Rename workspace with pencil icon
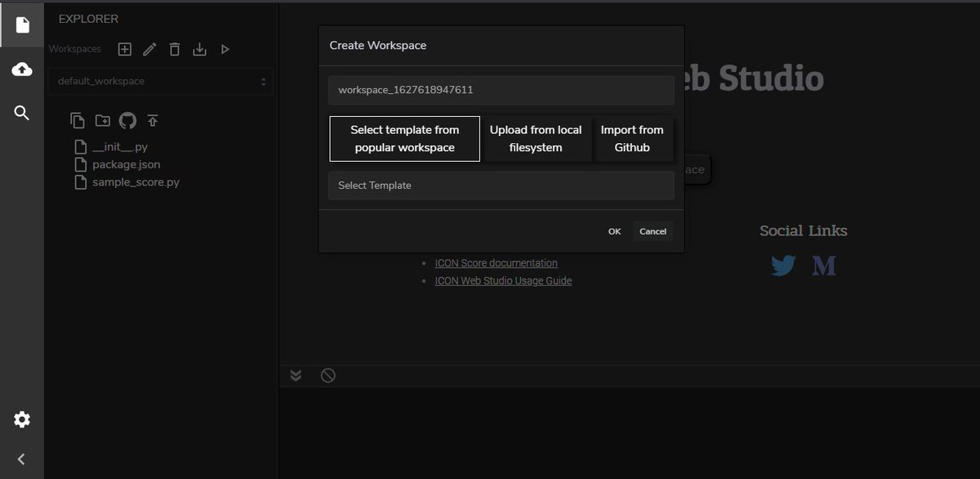Screen dimensions: 980x479 tap(149, 49)
